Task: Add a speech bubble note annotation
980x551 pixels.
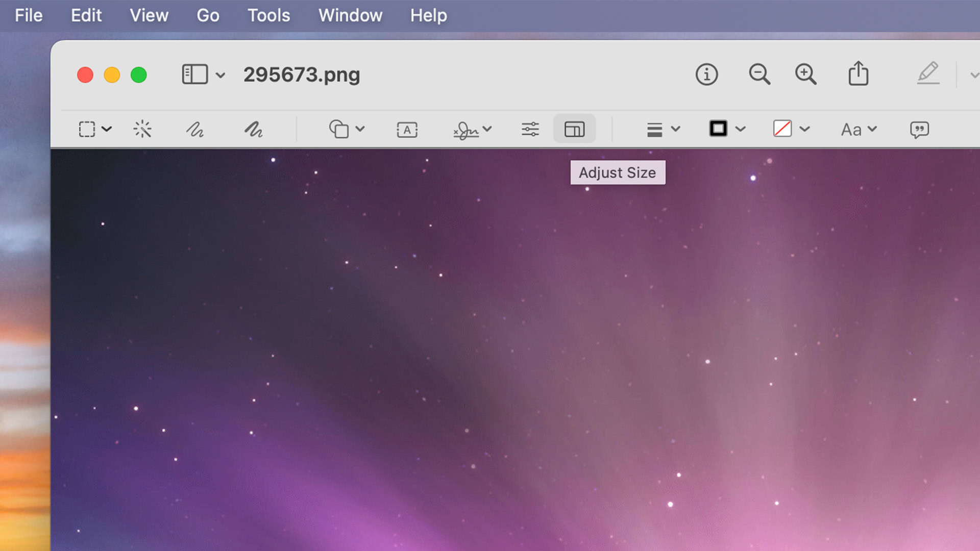Action: [x=919, y=130]
